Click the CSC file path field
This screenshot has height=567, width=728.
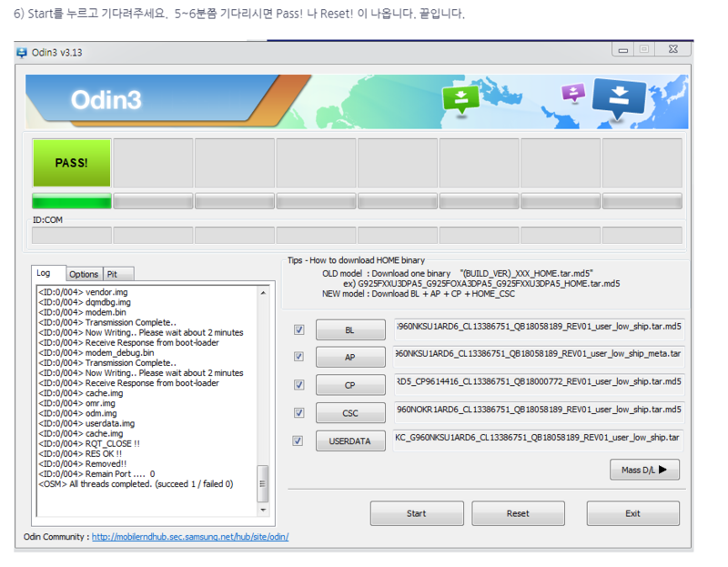point(539,412)
